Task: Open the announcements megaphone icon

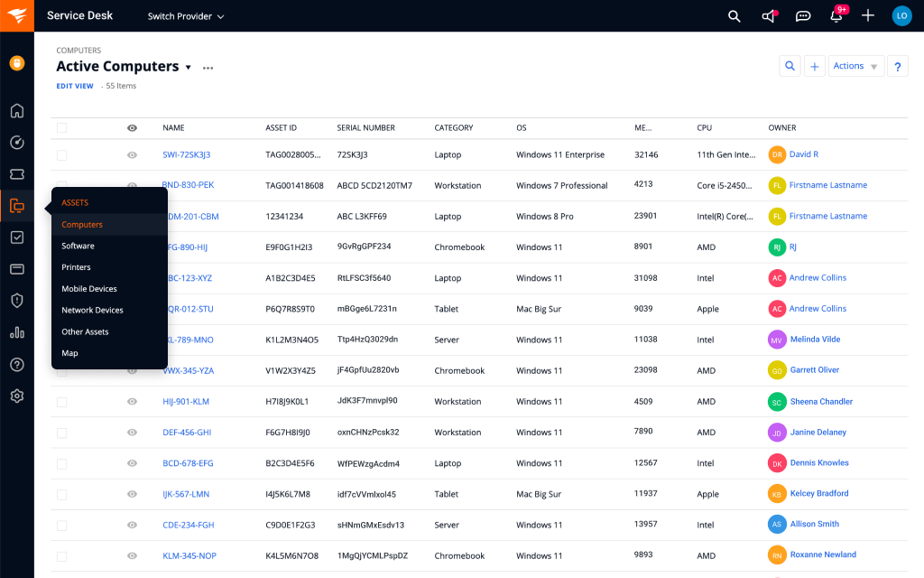Action: point(769,16)
